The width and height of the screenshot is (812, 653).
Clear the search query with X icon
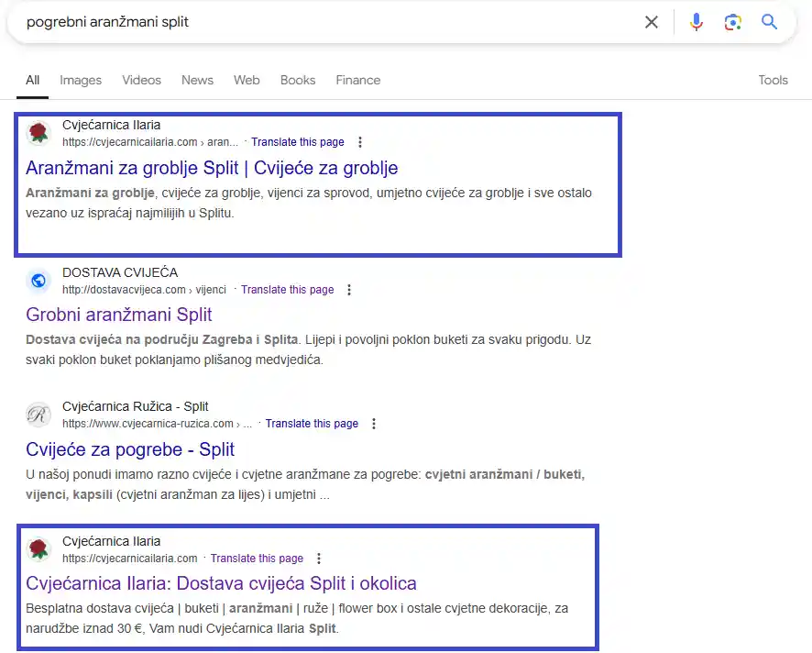(651, 22)
